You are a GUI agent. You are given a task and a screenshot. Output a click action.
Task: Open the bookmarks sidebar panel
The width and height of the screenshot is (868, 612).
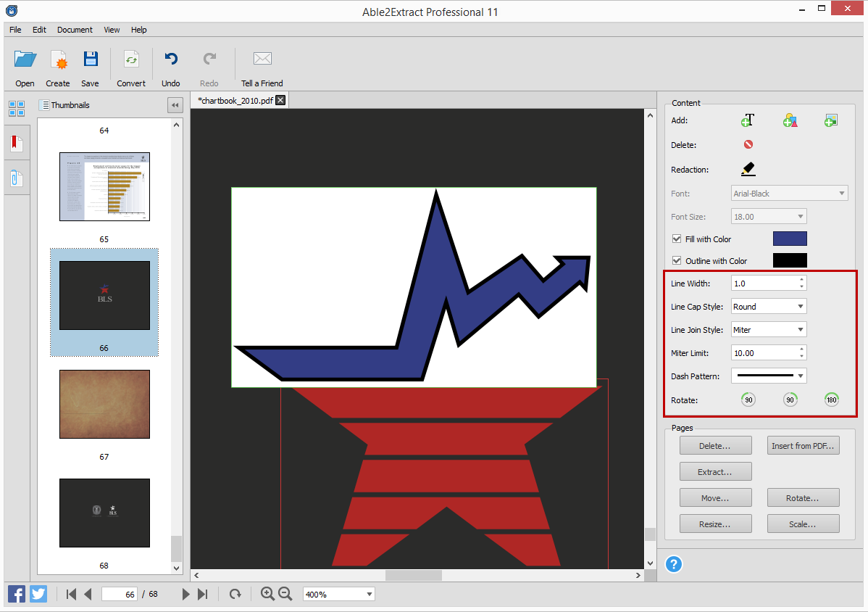point(17,144)
